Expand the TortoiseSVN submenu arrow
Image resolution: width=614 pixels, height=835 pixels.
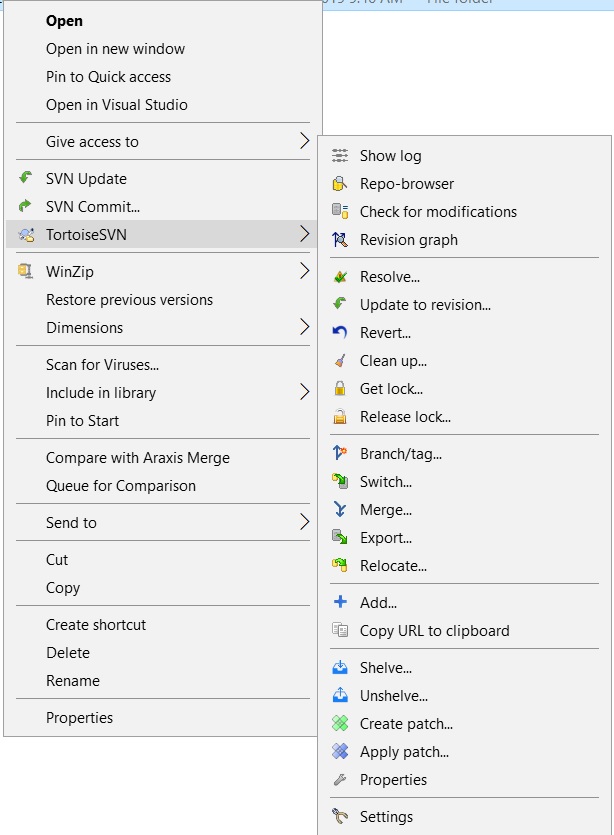[304, 234]
